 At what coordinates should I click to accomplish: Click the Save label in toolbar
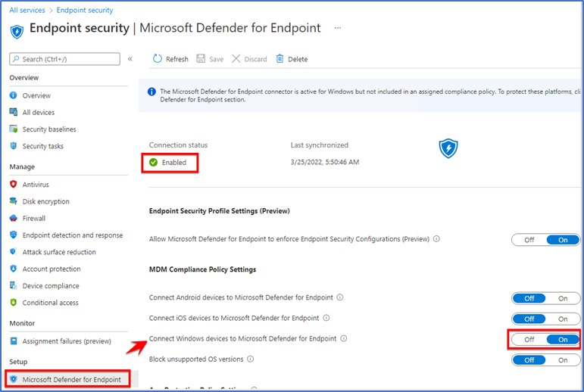point(216,59)
